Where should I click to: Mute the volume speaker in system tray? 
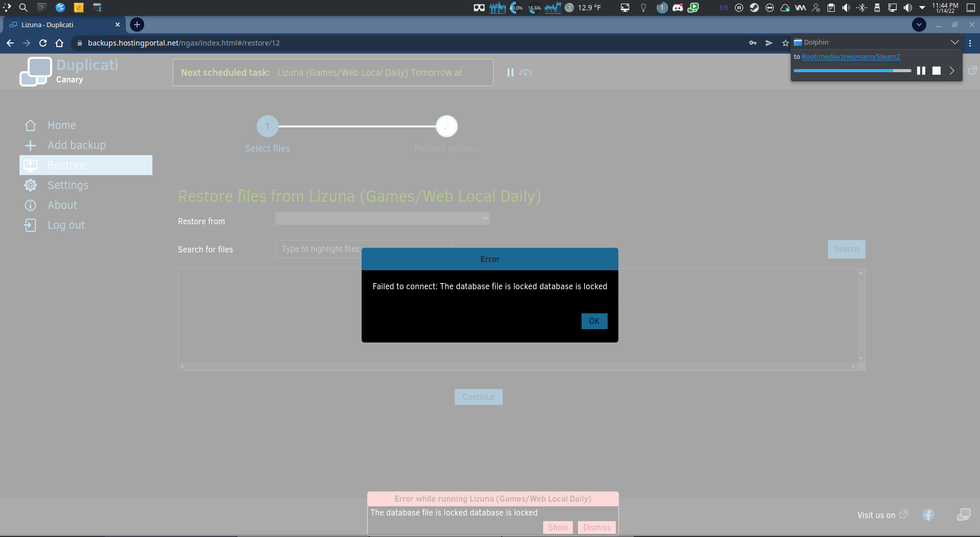coord(907,8)
